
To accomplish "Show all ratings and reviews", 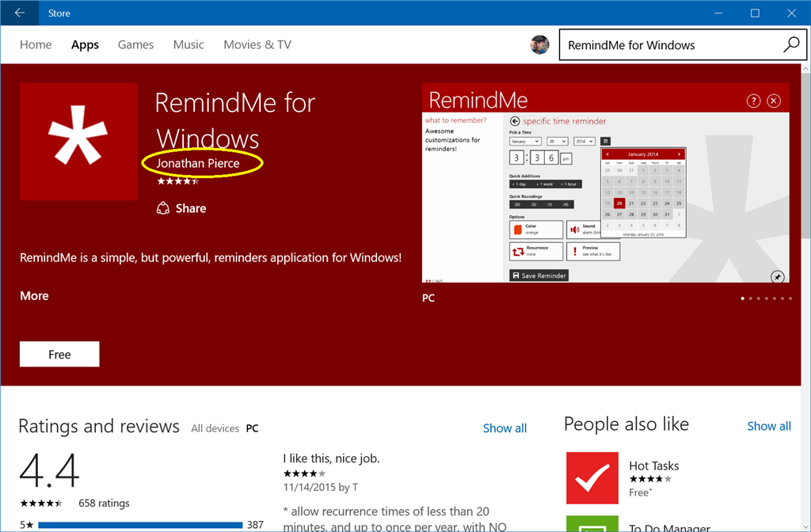I will (x=504, y=428).
